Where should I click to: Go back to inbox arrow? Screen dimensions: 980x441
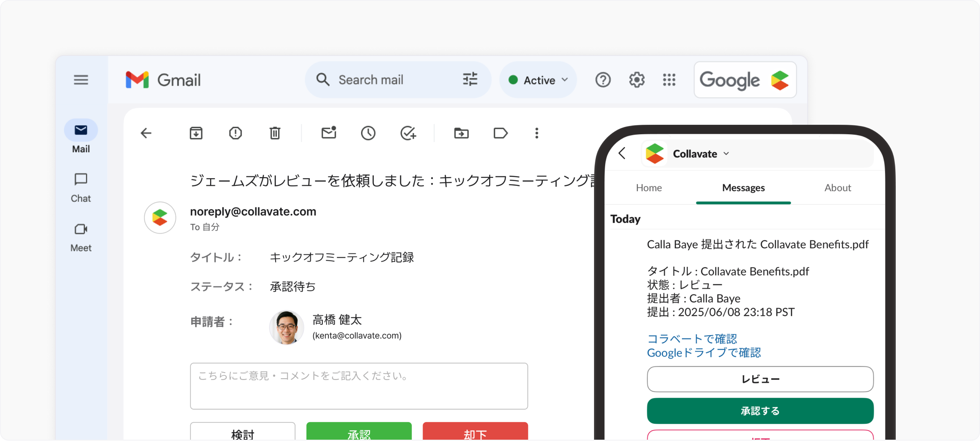pos(146,133)
